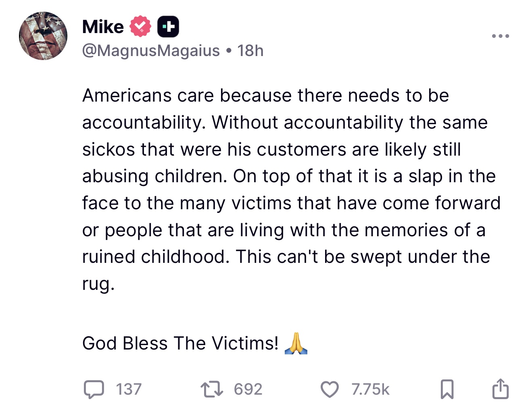
Task: View the 692 reposts count
Action: 248,389
